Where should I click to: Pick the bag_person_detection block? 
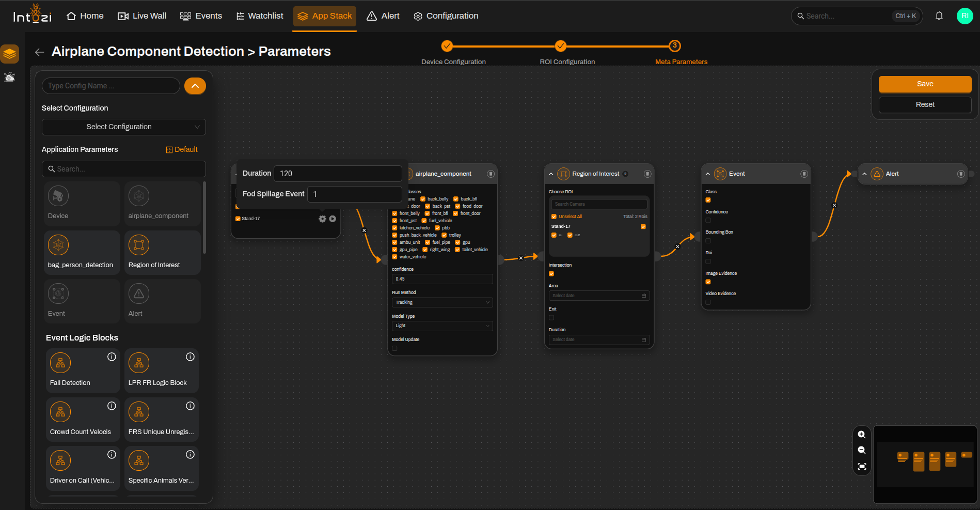pos(82,253)
